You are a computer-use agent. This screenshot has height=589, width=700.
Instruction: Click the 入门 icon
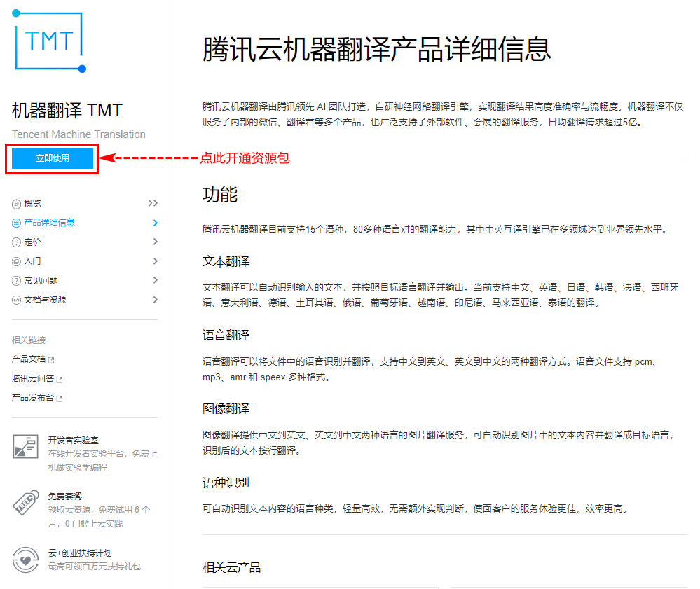point(17,261)
